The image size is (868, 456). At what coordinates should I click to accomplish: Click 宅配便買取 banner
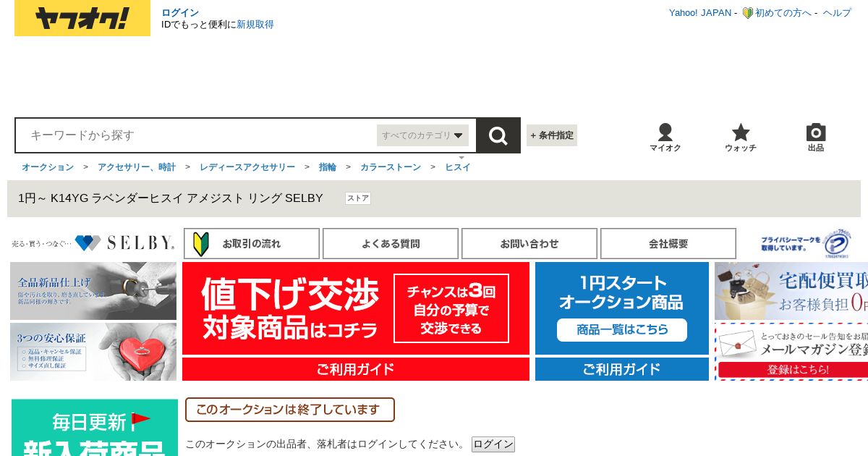pos(791,291)
